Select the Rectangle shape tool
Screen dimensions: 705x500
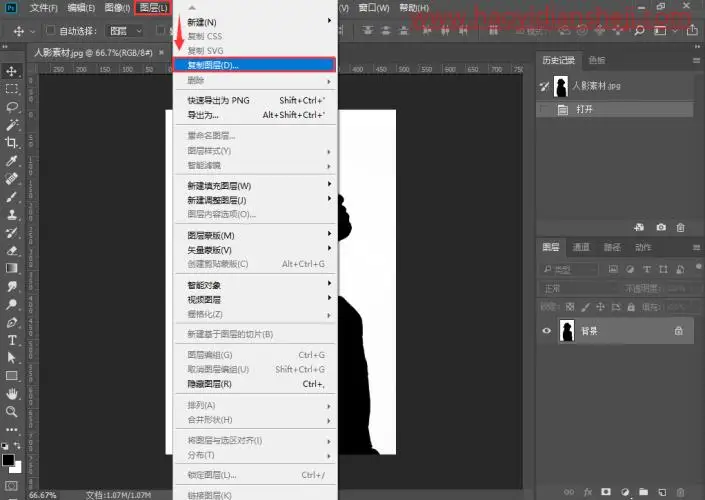point(12,375)
